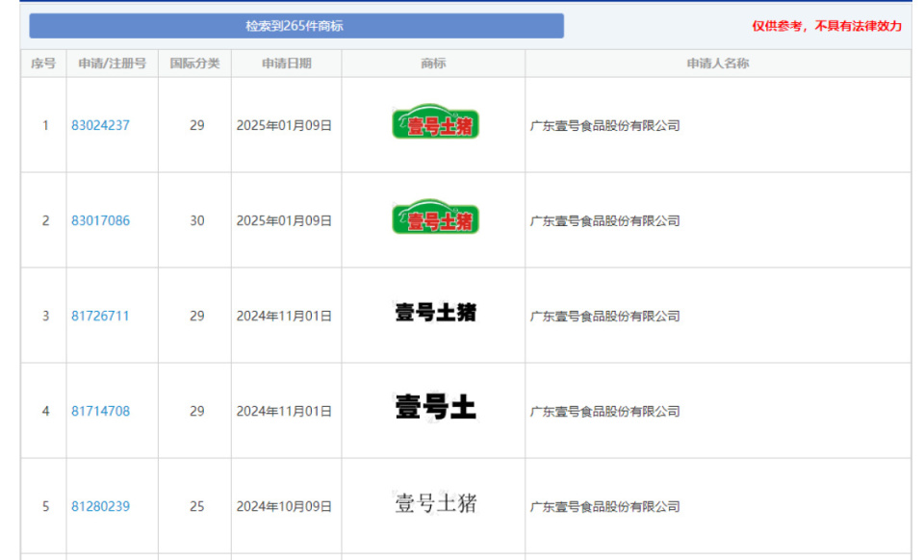
Task: Click the 申请日期 column header
Action: pos(287,64)
